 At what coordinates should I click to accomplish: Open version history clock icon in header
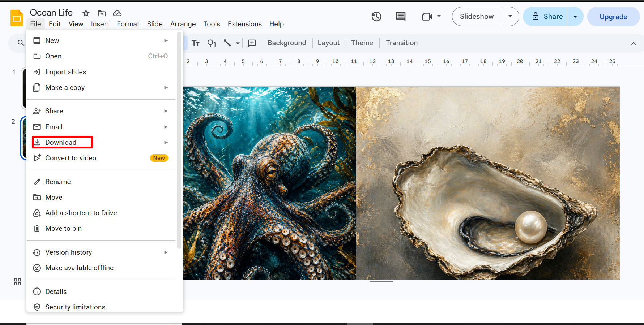click(x=376, y=16)
